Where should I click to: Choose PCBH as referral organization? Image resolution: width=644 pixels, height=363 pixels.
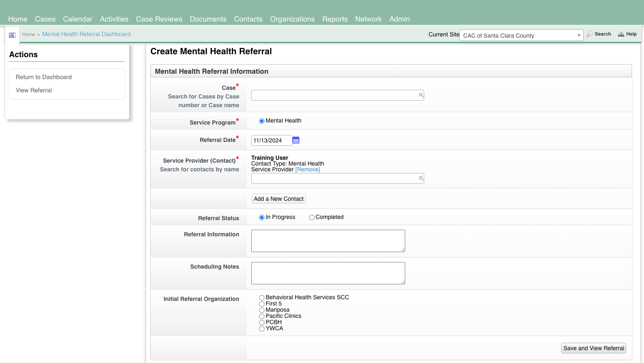[x=262, y=322]
